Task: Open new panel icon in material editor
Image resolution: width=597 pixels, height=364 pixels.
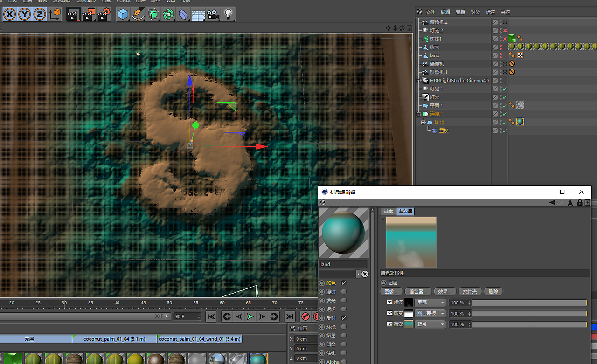Action: pos(587,203)
